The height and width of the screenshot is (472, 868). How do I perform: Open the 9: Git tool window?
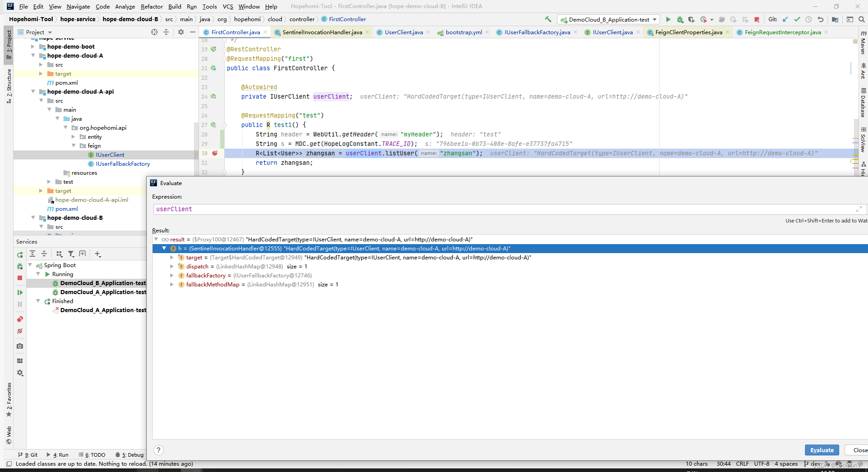[x=28, y=455]
